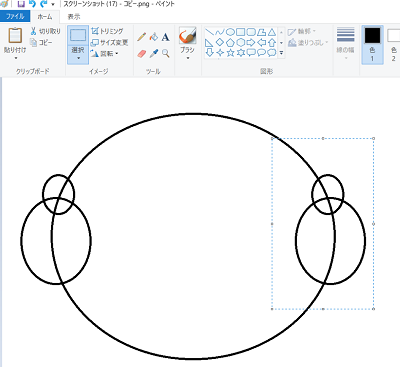Select the Cloud callout shape
Image resolution: width=400 pixels, height=367 pixels.
[x=272, y=53]
